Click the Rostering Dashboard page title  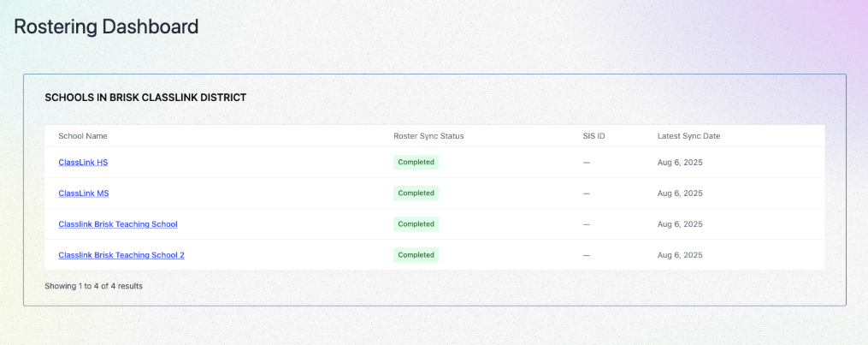pos(106,27)
